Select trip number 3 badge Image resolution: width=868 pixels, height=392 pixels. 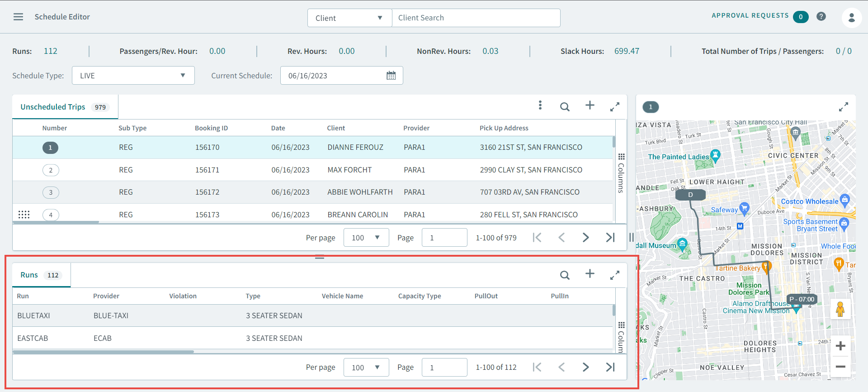coord(51,192)
